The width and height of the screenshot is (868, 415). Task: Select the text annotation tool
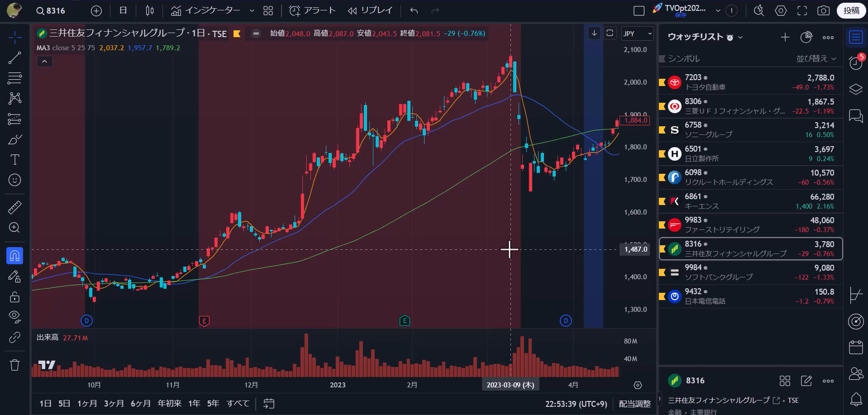14,160
